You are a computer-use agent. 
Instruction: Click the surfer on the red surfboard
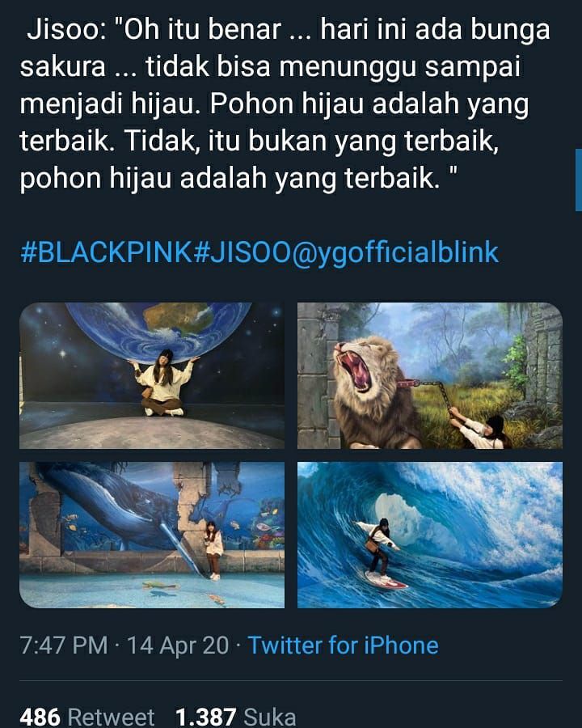[x=381, y=552]
